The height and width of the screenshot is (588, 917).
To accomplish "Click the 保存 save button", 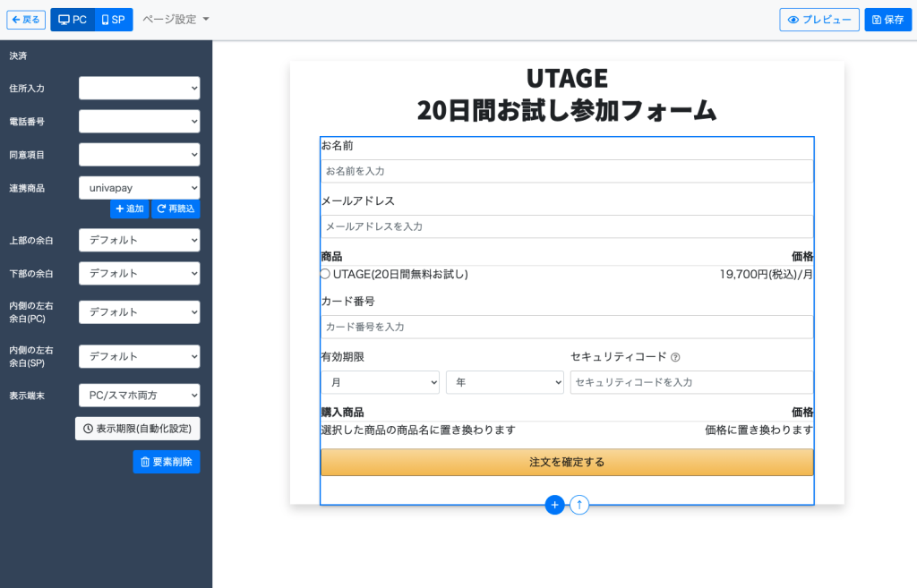I will coord(887,20).
